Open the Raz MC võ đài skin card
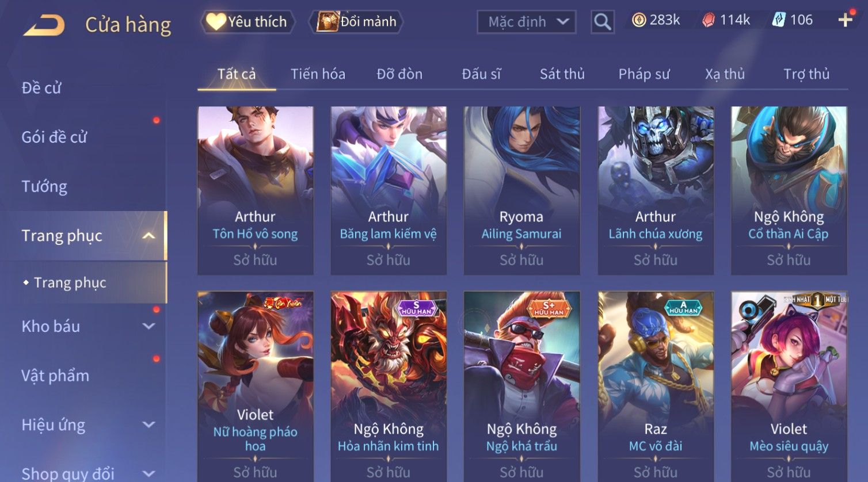Image resolution: width=868 pixels, height=482 pixels. coord(656,387)
